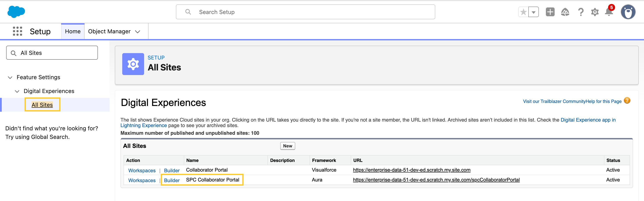Expand the Object Manager tab chevron
This screenshot has height=201, width=644.
(x=138, y=32)
